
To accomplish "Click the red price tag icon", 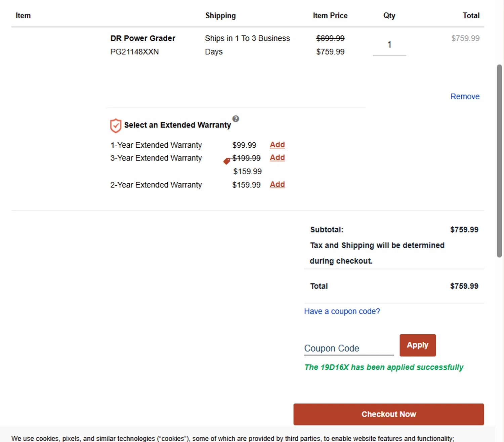I will click(x=227, y=161).
